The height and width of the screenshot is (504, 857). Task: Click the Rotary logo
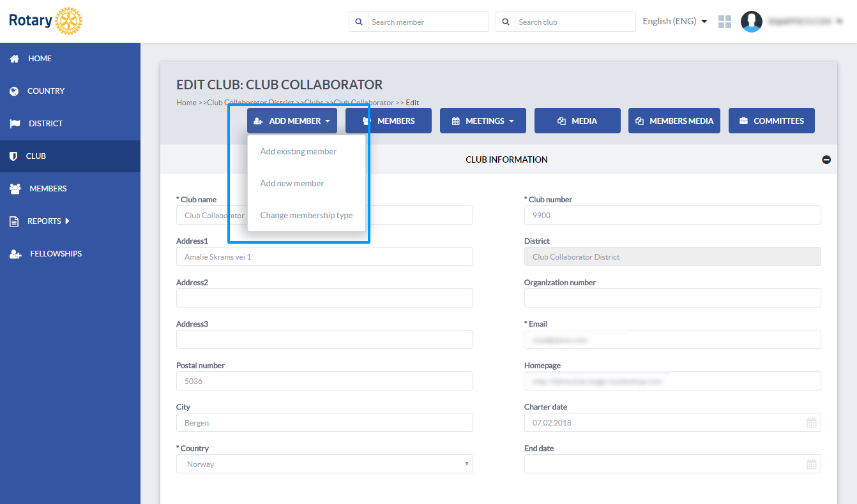pos(45,21)
